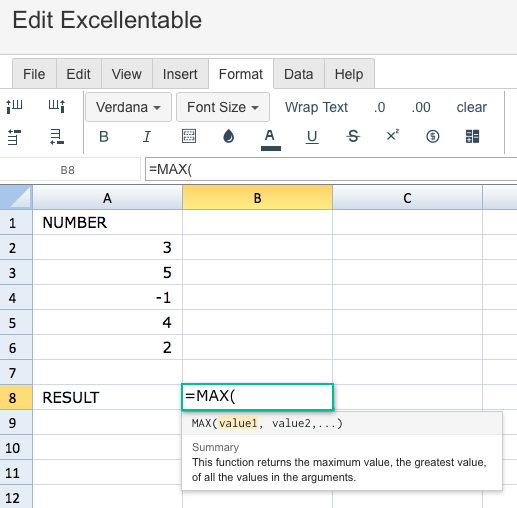517x508 pixels.
Task: Click the insert column left icon
Action: 14,106
